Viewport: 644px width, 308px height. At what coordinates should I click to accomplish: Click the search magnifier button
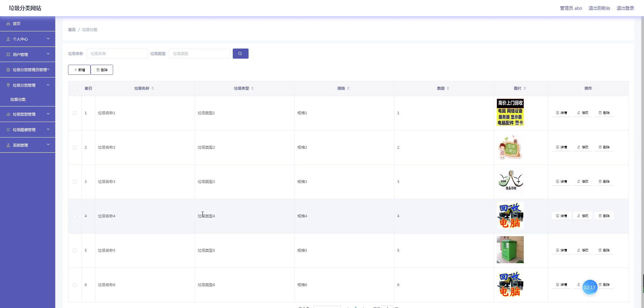240,54
